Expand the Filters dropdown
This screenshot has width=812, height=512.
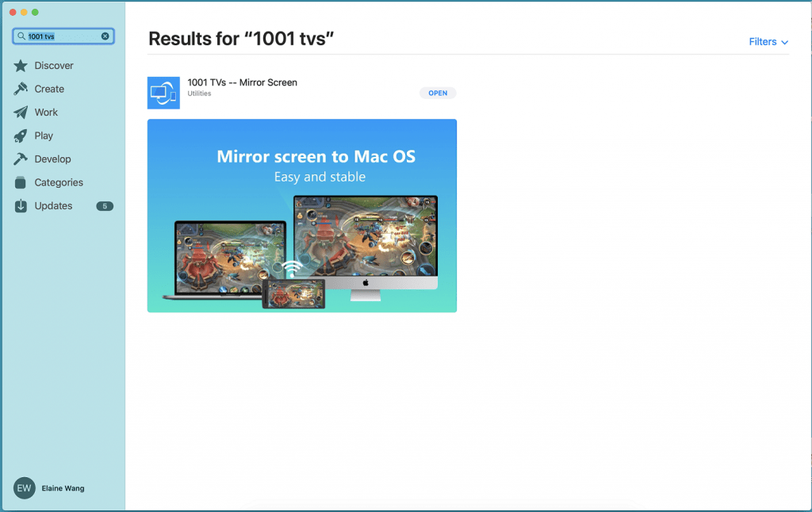768,42
